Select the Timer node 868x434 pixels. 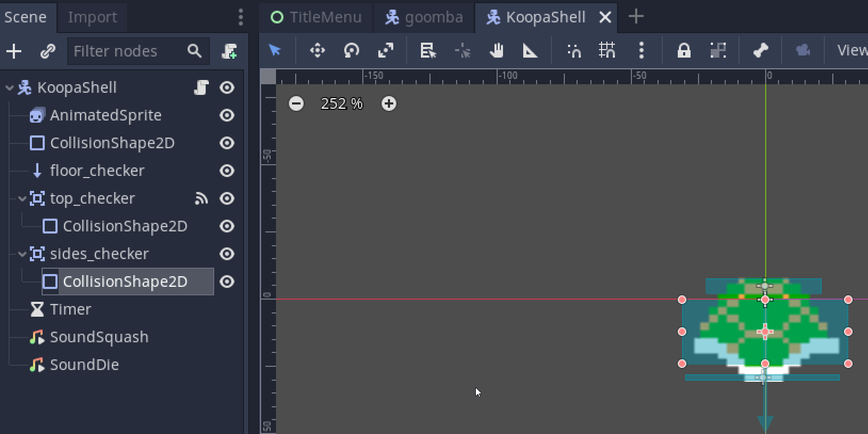(70, 309)
